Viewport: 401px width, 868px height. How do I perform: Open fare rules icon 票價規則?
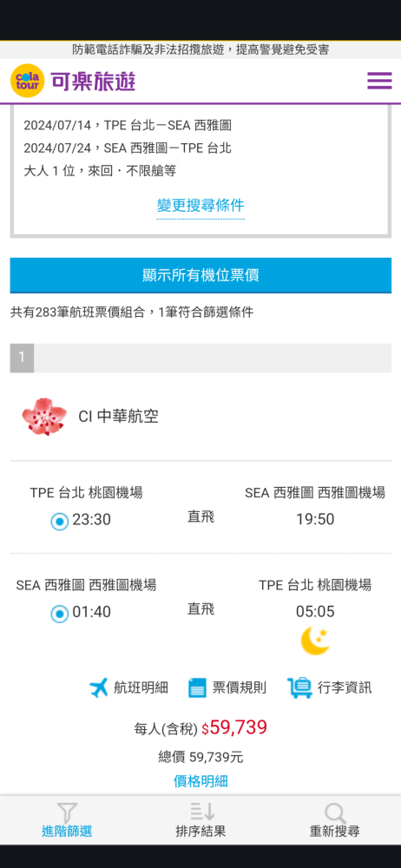click(197, 687)
